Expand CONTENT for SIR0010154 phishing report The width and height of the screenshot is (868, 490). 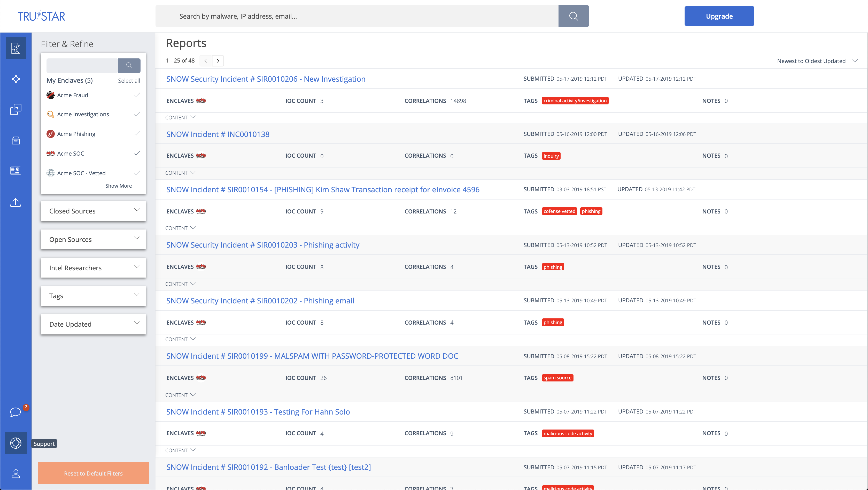pos(180,228)
